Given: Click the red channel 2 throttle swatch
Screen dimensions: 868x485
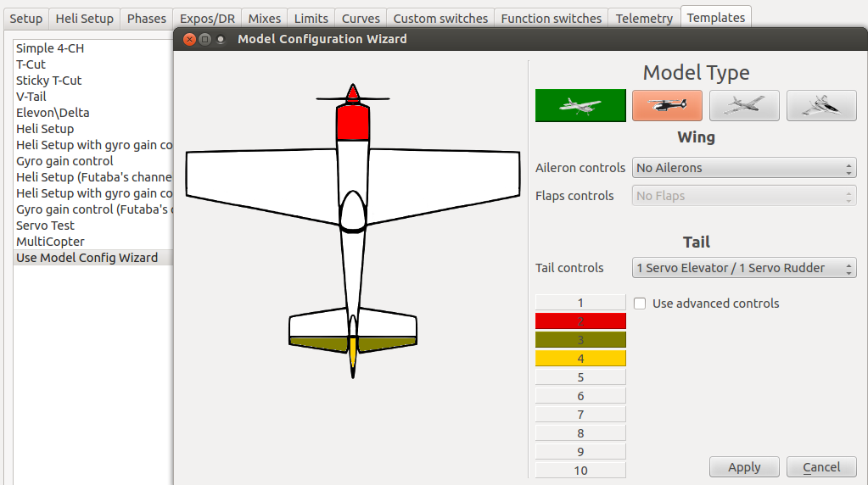Looking at the screenshot, I should point(580,321).
